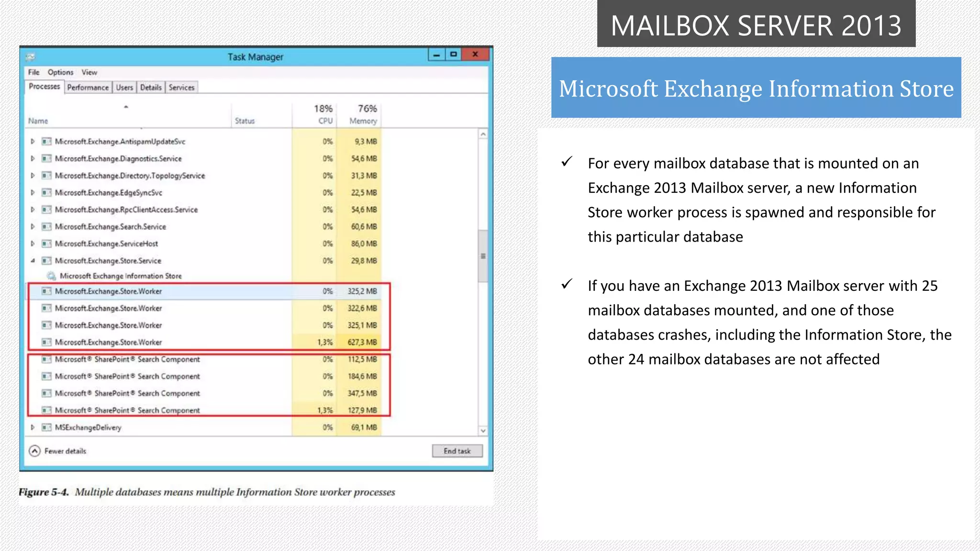Viewport: 980px width, 551px height.
Task: Click the Search.Service process icon
Action: 46,227
